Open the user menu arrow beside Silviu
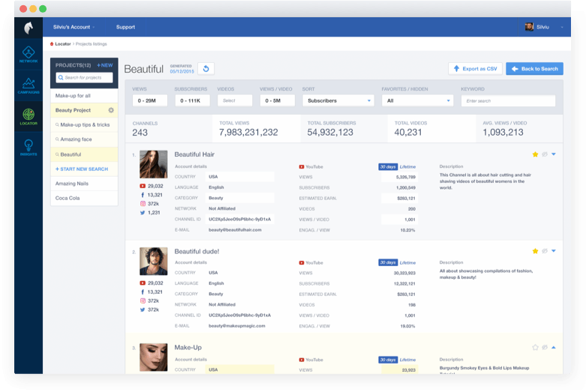 [x=562, y=27]
